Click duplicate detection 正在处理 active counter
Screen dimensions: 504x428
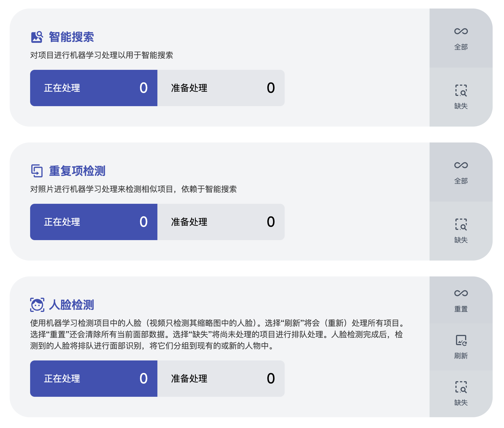click(94, 222)
